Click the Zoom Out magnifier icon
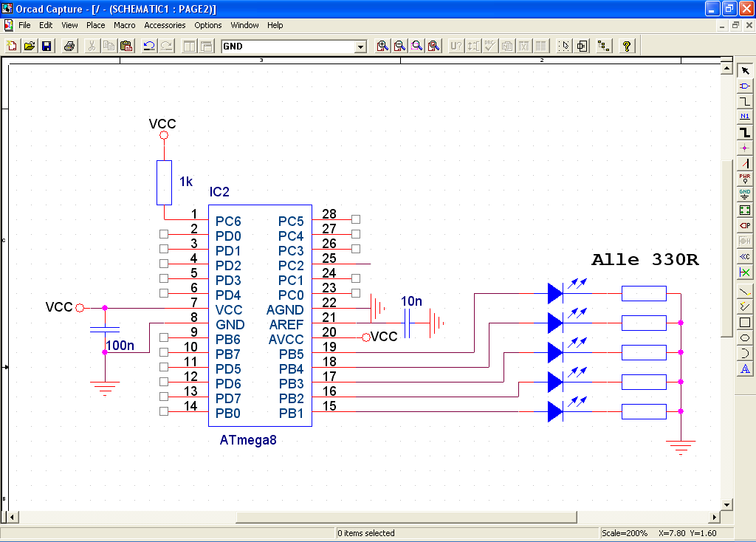This screenshot has height=542, width=756. 399,47
